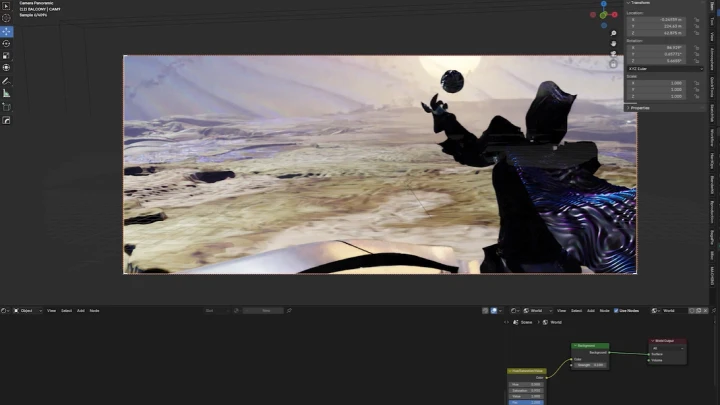Choose the Measure tool
Screen dimensions: 720x405
pos(6,93)
